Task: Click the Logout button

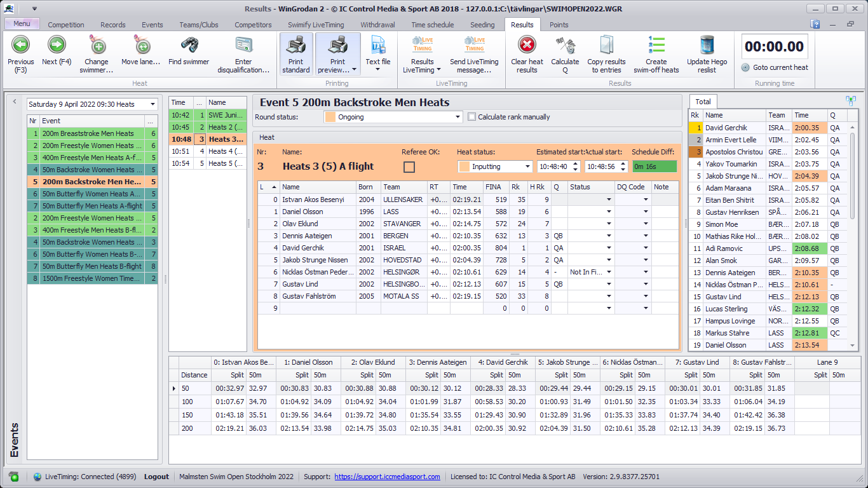Action: 156,477
